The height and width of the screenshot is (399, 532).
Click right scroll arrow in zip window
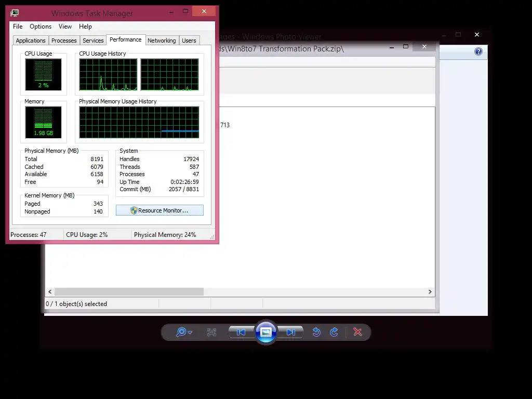click(x=430, y=292)
